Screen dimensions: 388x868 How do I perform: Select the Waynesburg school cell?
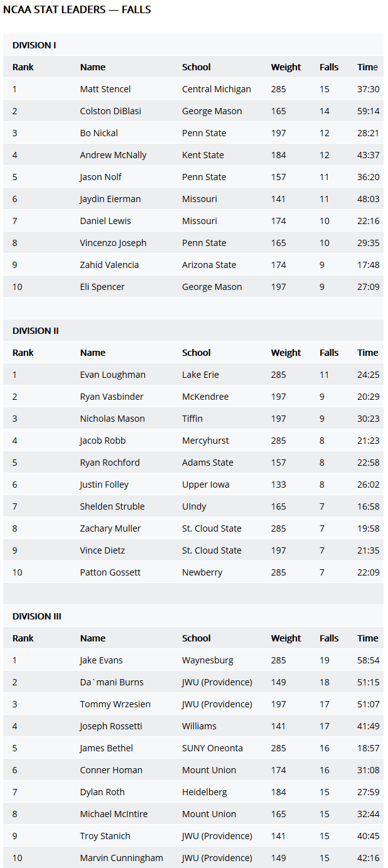208,660
